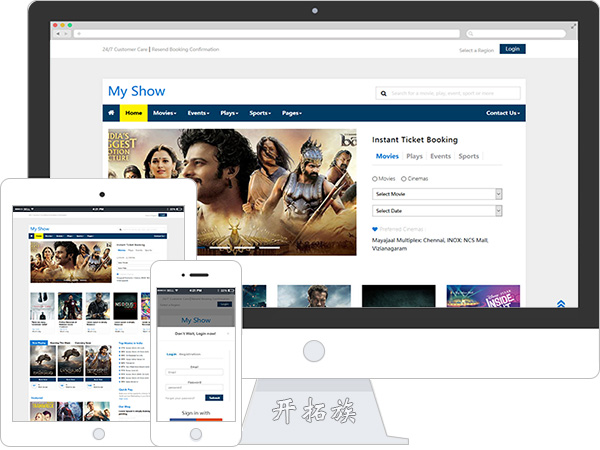Screen dimensions: 600x450
Task: Switch to Events tab in Ticket Booking
Action: (440, 156)
